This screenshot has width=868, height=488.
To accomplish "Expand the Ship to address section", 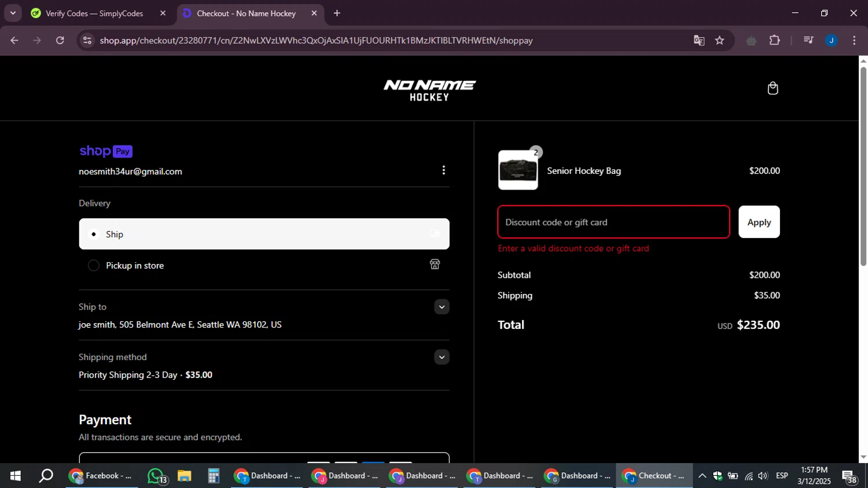I will (x=442, y=307).
